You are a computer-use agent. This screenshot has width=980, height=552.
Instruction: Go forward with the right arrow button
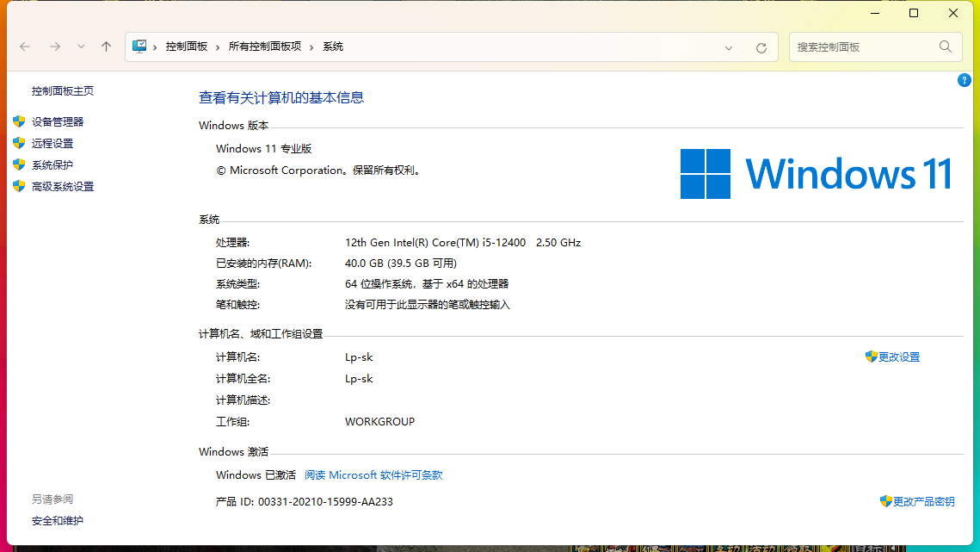point(55,47)
